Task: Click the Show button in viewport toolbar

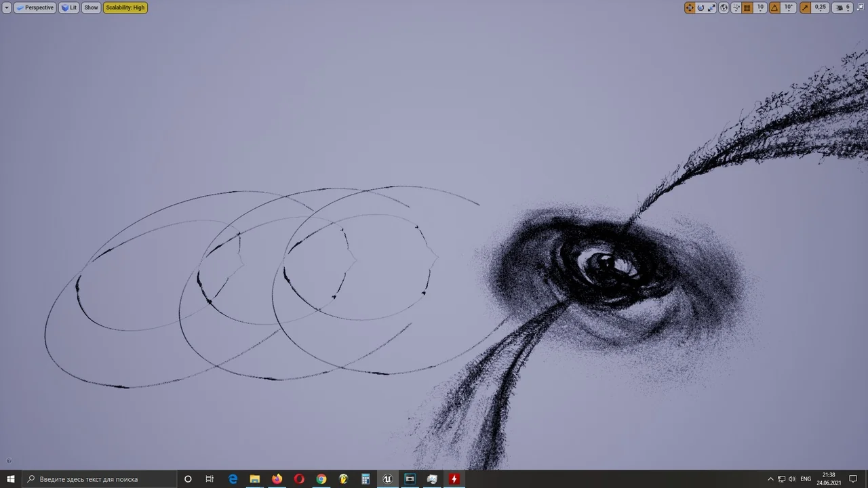Action: pyautogui.click(x=91, y=7)
